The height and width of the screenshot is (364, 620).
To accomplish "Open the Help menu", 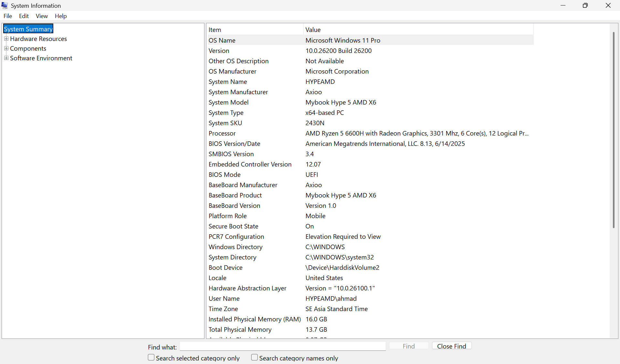I will click(61, 16).
